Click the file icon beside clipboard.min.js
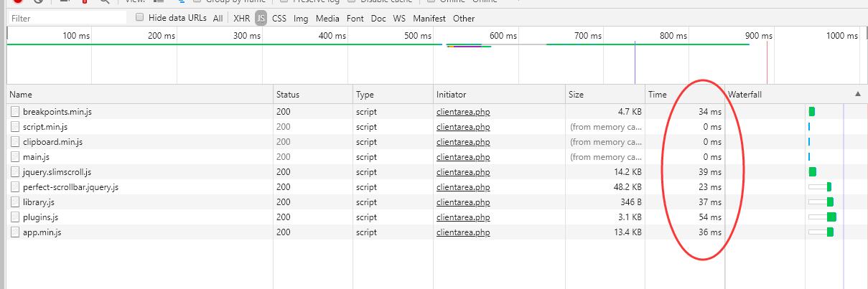 (16, 142)
